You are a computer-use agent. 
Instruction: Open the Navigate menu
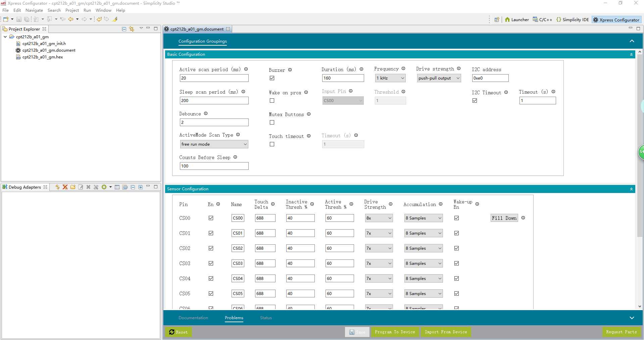[34, 10]
